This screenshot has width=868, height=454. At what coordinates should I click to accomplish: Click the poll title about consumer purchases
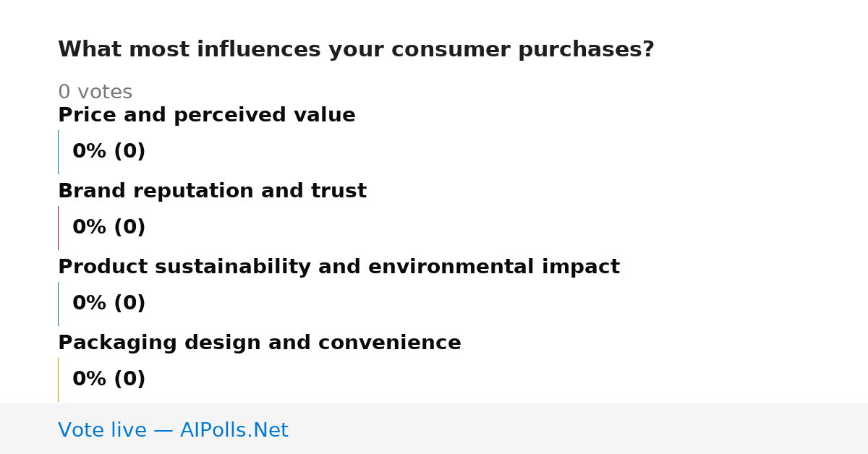356,50
